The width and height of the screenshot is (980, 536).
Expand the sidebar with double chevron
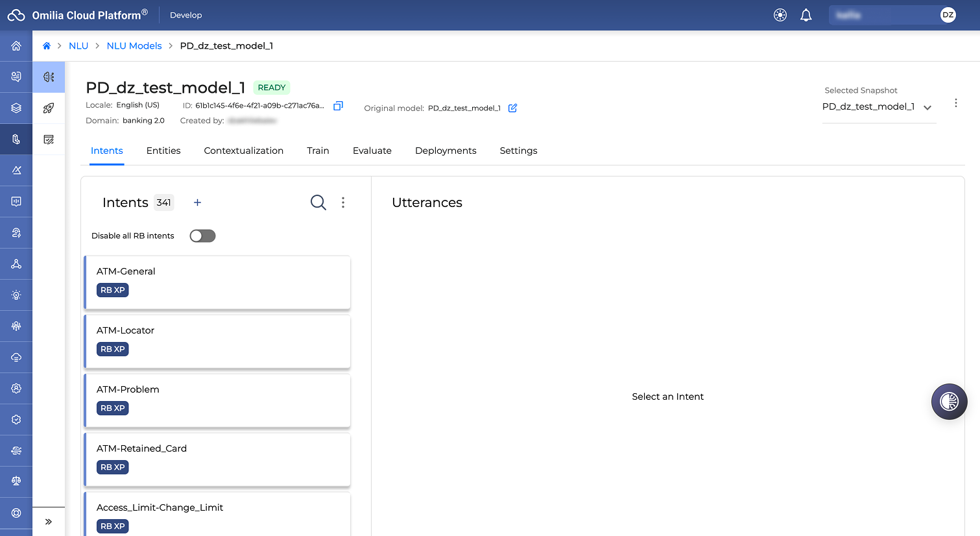(49, 522)
